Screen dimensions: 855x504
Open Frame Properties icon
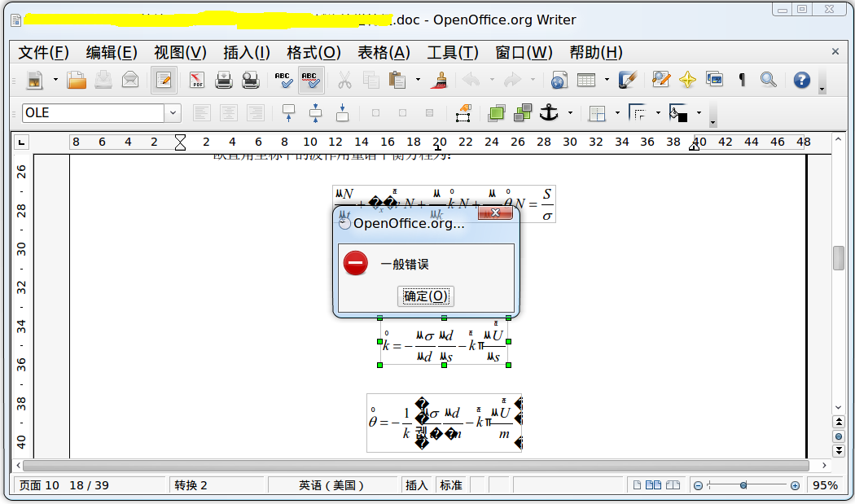click(463, 113)
